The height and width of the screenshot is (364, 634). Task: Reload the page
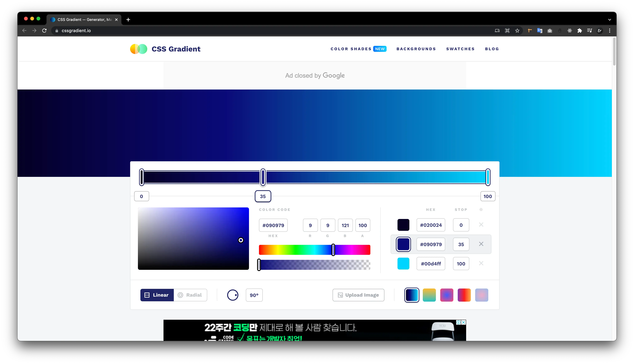click(44, 31)
